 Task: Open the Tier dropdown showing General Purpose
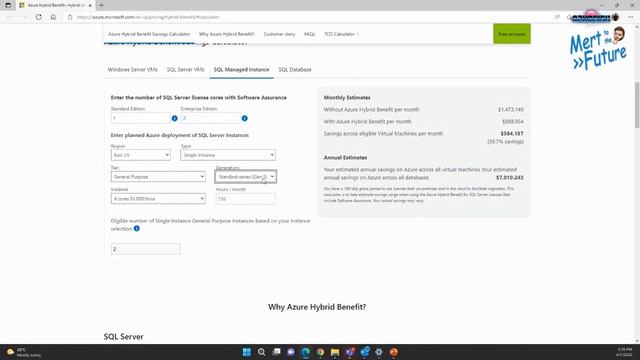tap(158, 177)
